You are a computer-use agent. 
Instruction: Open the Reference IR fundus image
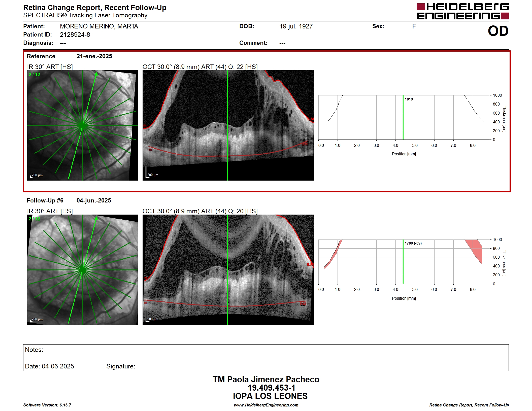[x=82, y=125]
